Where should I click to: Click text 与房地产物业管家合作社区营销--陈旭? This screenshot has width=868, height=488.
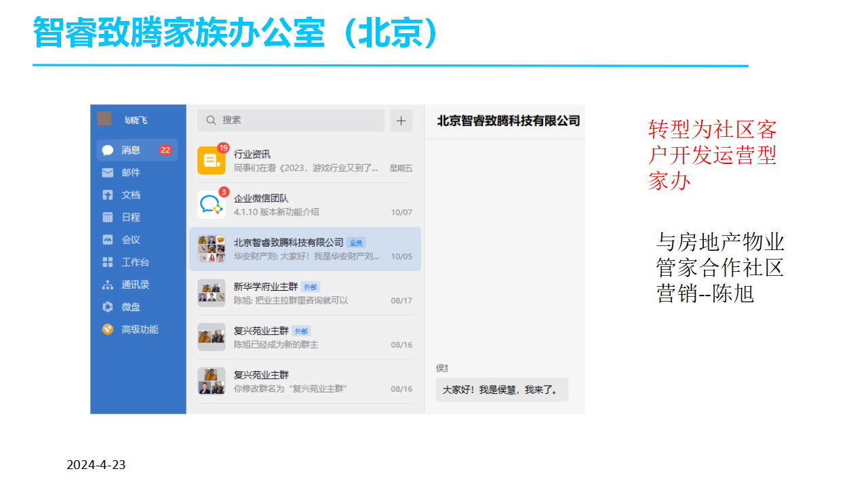point(720,268)
